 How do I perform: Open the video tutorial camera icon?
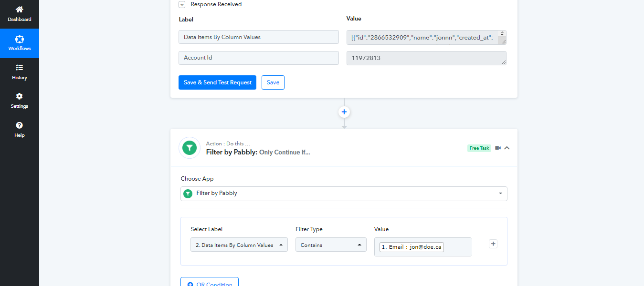[498, 148]
